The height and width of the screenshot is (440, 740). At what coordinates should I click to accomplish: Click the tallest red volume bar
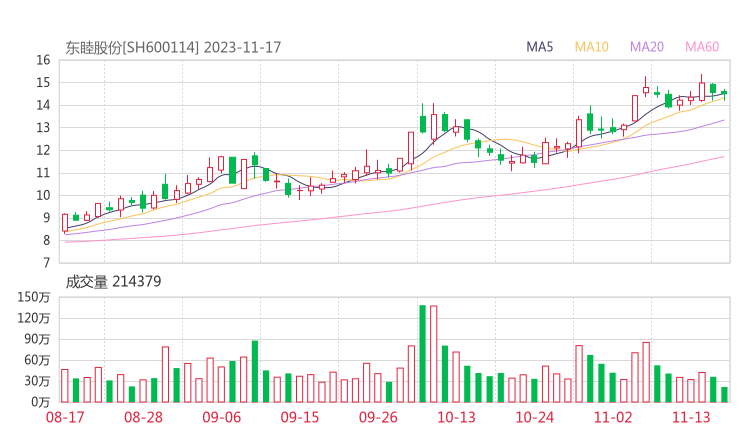pos(434,354)
